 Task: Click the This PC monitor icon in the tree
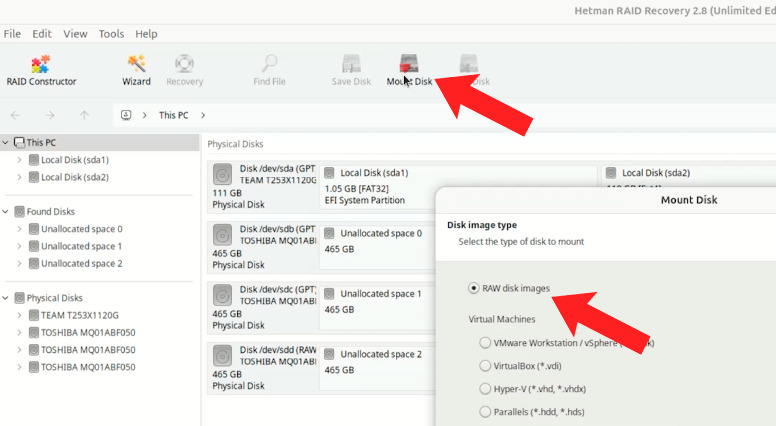(x=19, y=142)
